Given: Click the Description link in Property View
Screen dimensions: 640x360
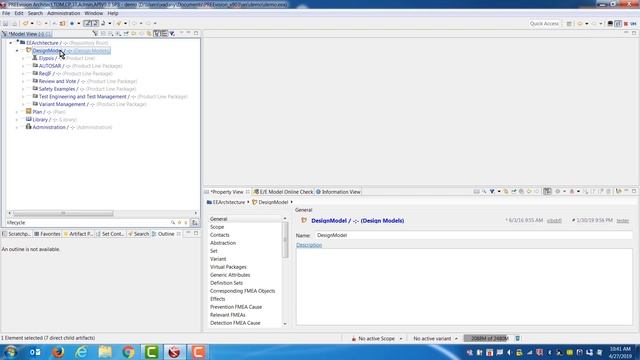Looking at the screenshot, I should click(309, 245).
